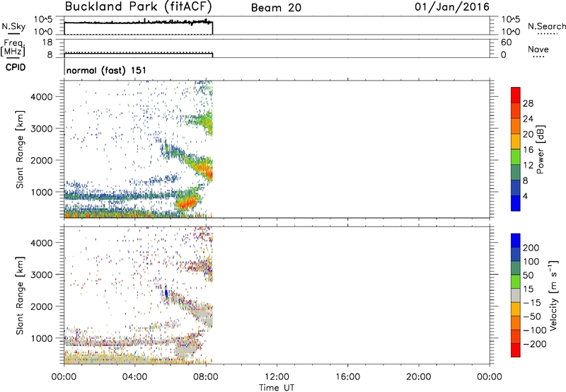Viewport: 566px width, 392px height.
Task: Click the '20:00' time tick label
Action: coord(419,377)
